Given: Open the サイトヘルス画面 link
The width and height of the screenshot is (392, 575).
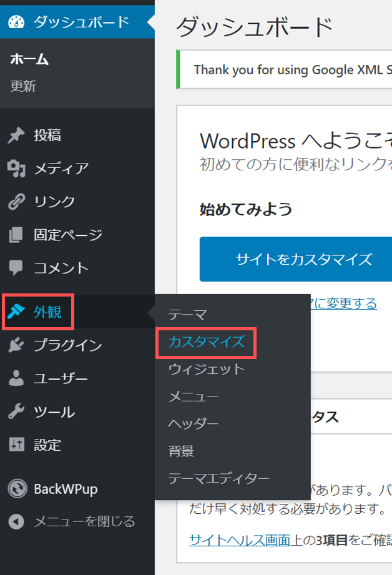Looking at the screenshot, I should tap(240, 540).
